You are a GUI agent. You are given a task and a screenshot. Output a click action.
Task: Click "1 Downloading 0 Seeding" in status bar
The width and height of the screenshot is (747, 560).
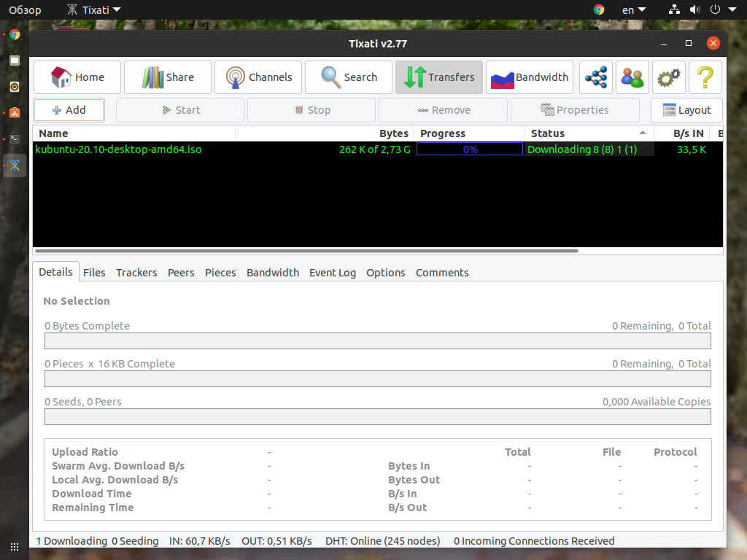(x=97, y=541)
